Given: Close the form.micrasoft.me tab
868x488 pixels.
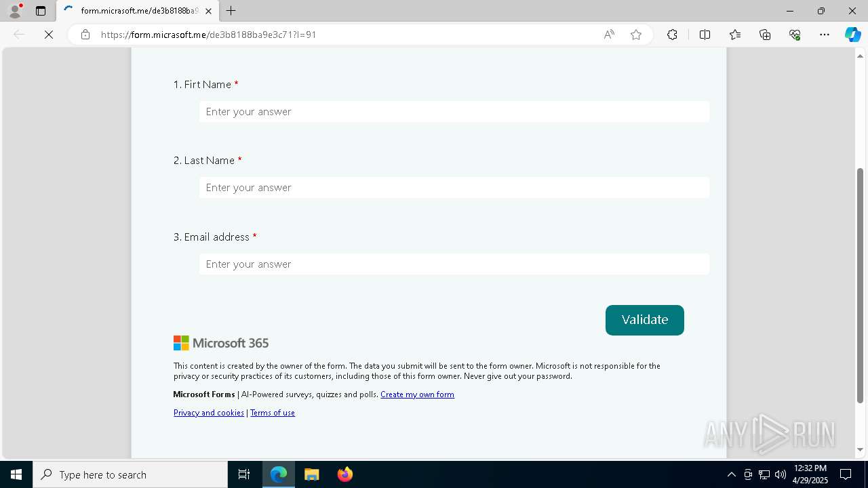Looking at the screenshot, I should [x=208, y=11].
